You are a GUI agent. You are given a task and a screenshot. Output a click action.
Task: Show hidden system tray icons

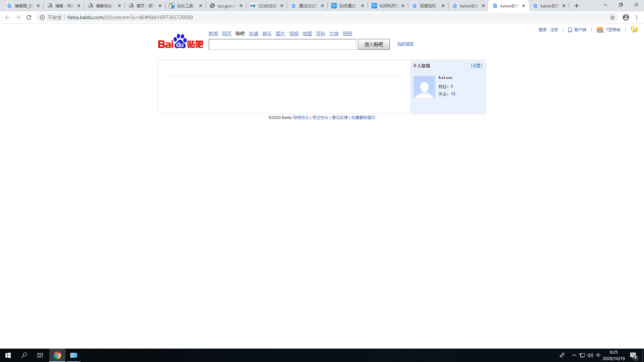tap(574, 355)
